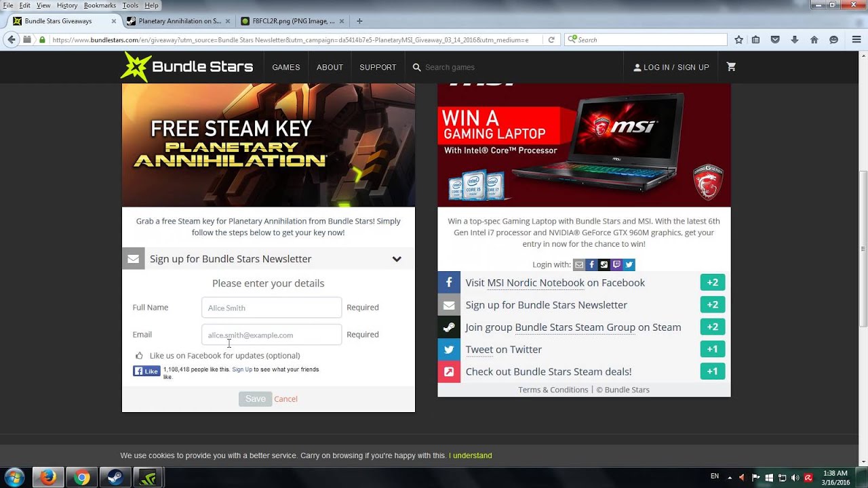
Task: Click the Planetary Annihilation banner image
Action: (269, 145)
